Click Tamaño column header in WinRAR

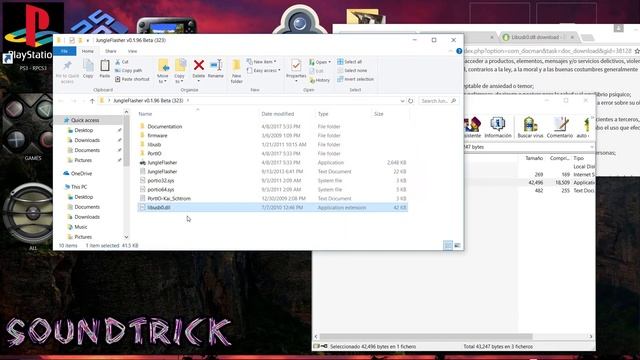pyautogui.click(x=533, y=158)
